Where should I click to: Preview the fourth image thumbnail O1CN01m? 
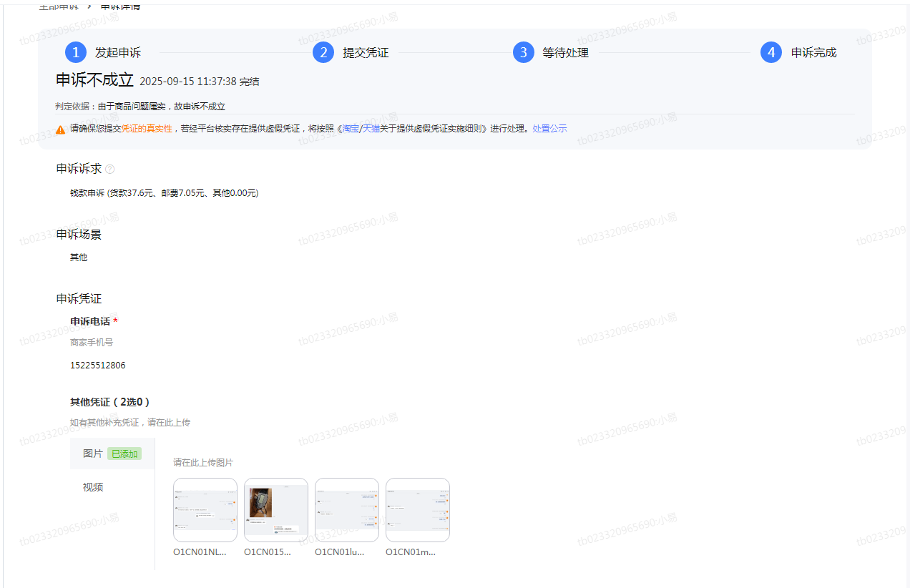[x=418, y=510]
